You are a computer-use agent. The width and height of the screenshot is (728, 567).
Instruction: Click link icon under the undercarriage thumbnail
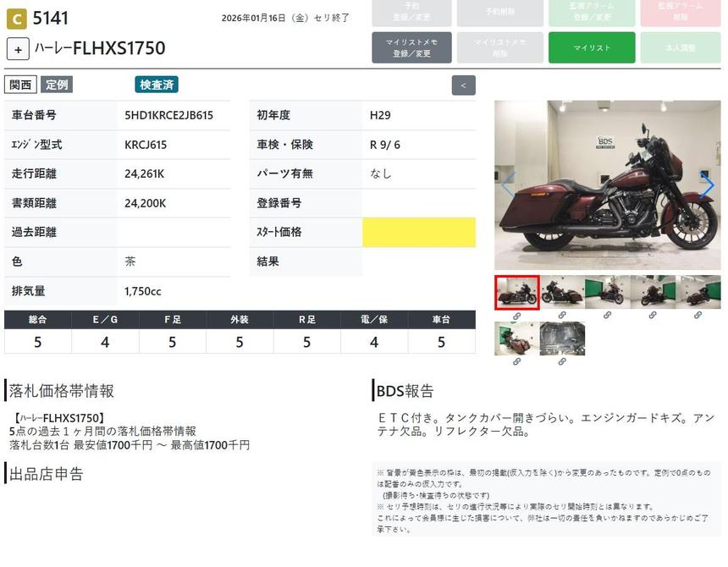(x=562, y=361)
